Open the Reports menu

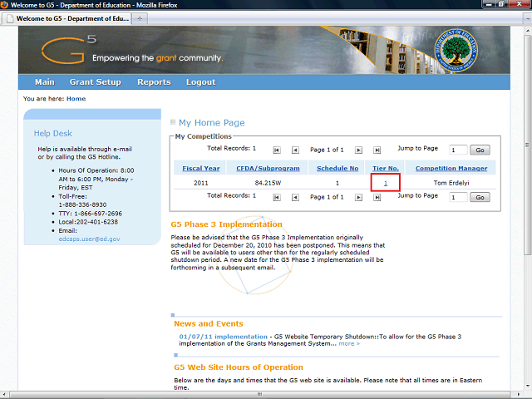click(x=154, y=82)
